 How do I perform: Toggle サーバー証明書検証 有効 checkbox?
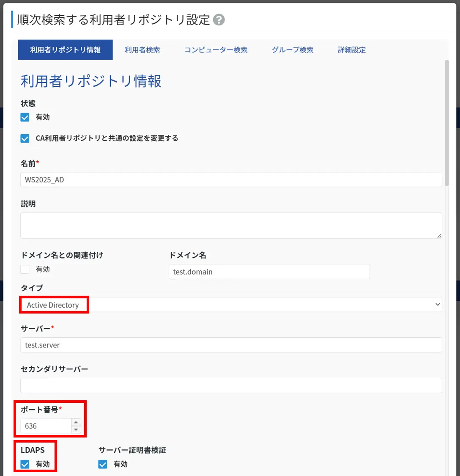point(103,464)
